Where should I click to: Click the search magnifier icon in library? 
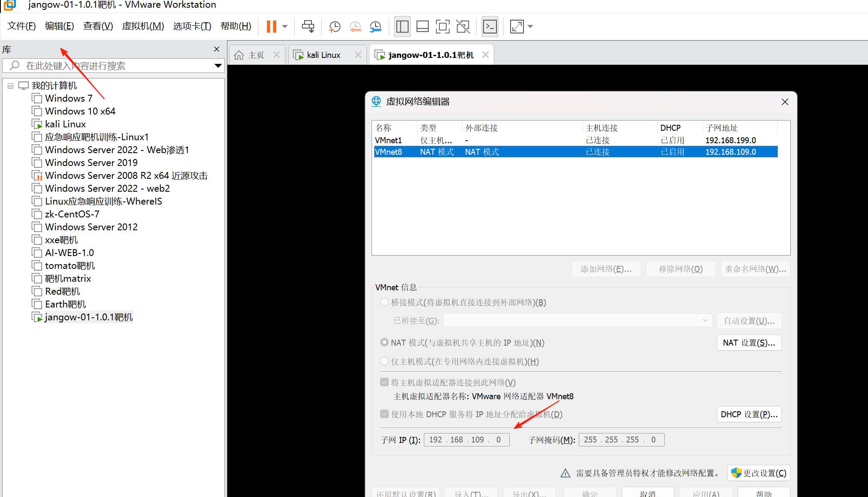tap(15, 66)
